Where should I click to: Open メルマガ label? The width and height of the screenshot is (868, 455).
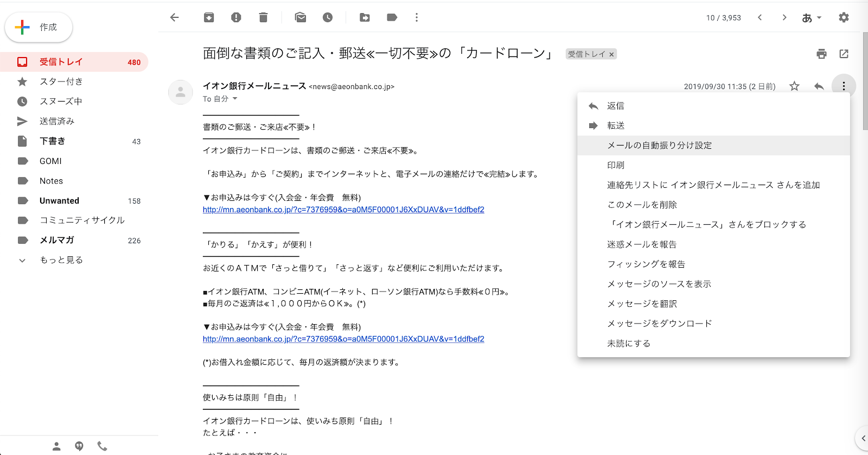point(74,241)
